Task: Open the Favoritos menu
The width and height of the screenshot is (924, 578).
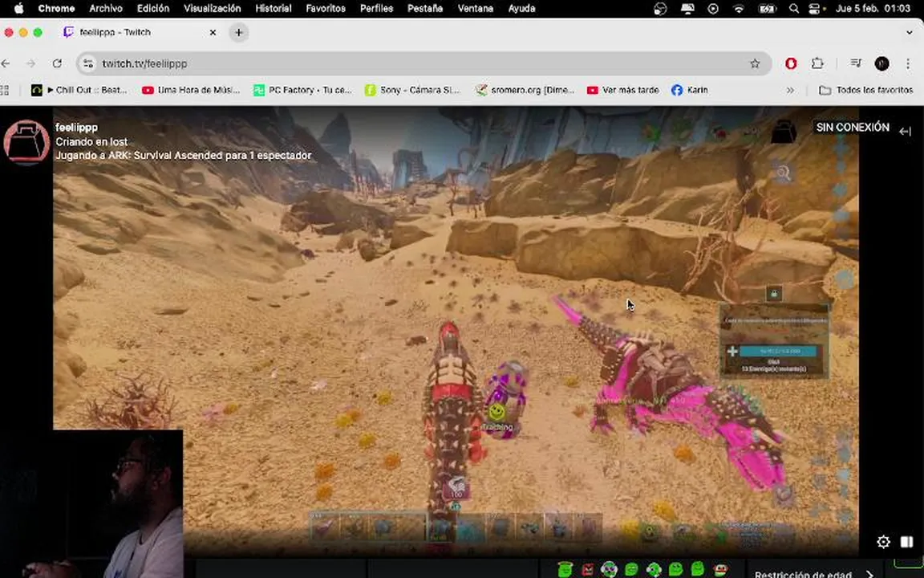Action: point(326,8)
